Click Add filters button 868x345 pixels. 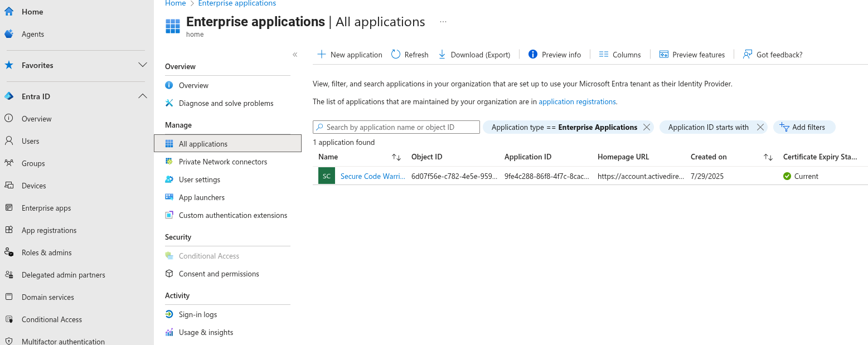[x=803, y=127]
